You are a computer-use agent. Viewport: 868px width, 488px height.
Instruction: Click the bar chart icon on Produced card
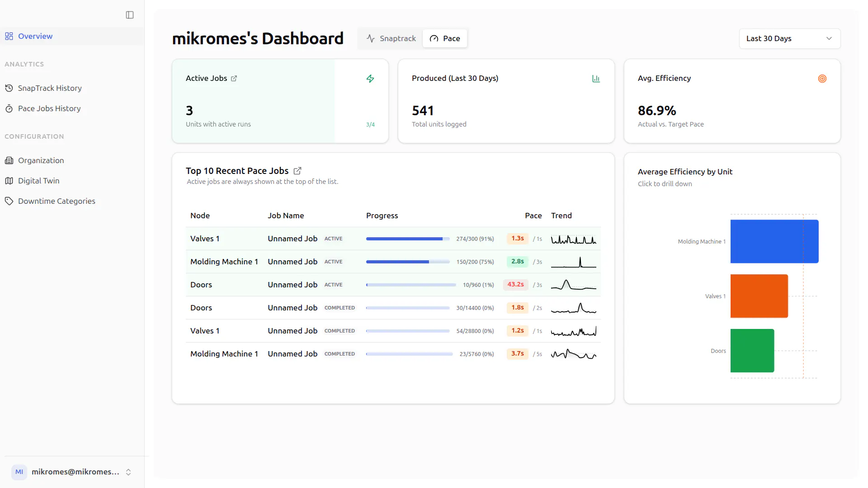[596, 79]
